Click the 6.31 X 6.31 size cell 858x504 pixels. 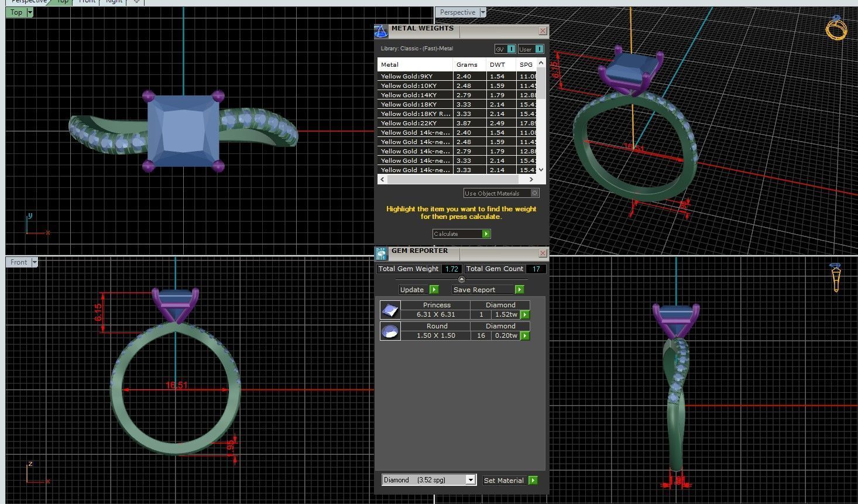pos(435,314)
